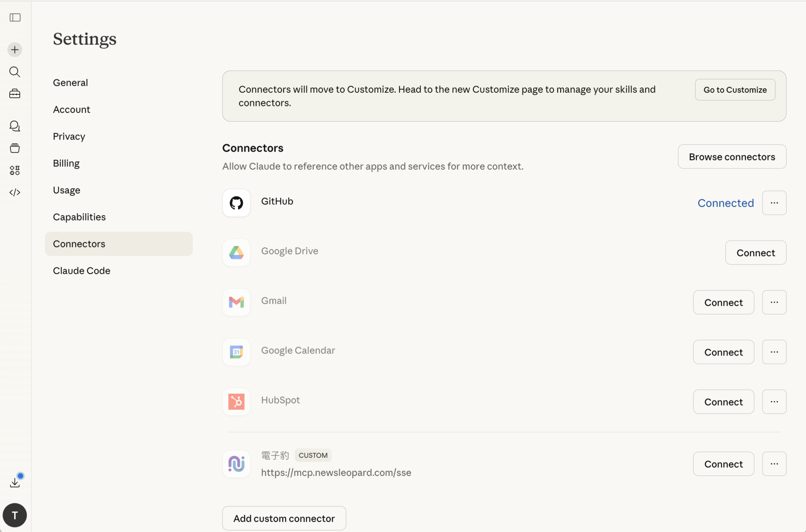Click Add custom connector button
The height and width of the screenshot is (532, 806).
click(x=284, y=518)
